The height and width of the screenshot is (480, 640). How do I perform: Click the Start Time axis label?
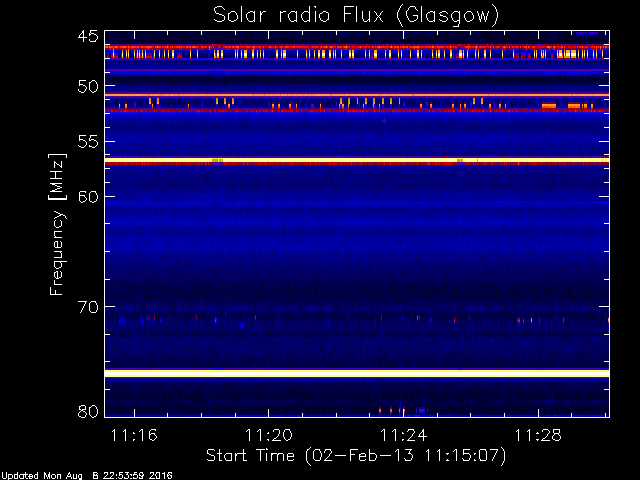[356, 456]
